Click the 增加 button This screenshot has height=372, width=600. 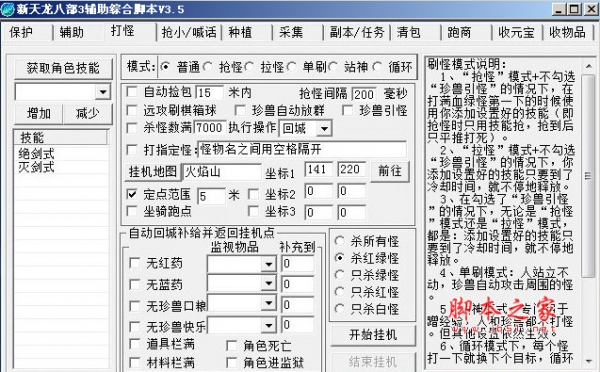pyautogui.click(x=38, y=114)
